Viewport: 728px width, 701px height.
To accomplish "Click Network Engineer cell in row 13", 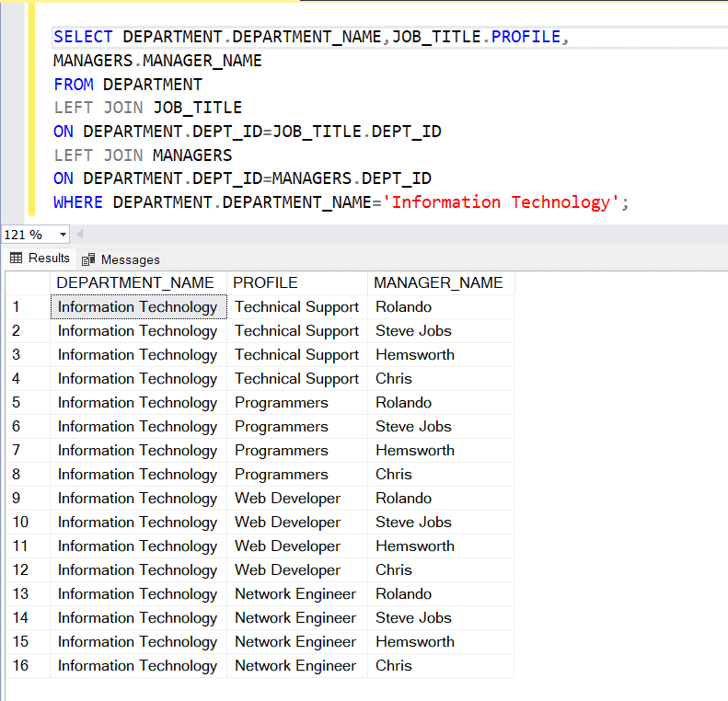I will [297, 594].
